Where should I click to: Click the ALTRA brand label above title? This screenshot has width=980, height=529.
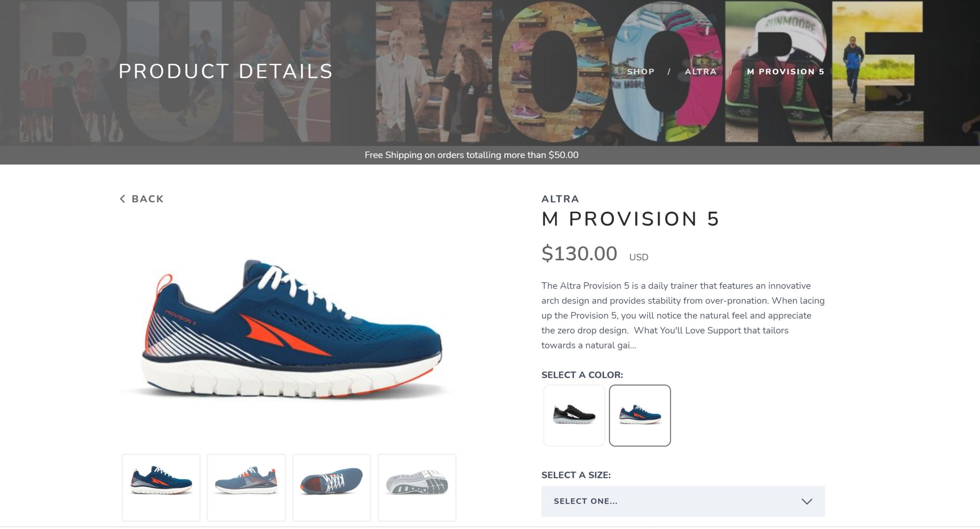tap(560, 199)
